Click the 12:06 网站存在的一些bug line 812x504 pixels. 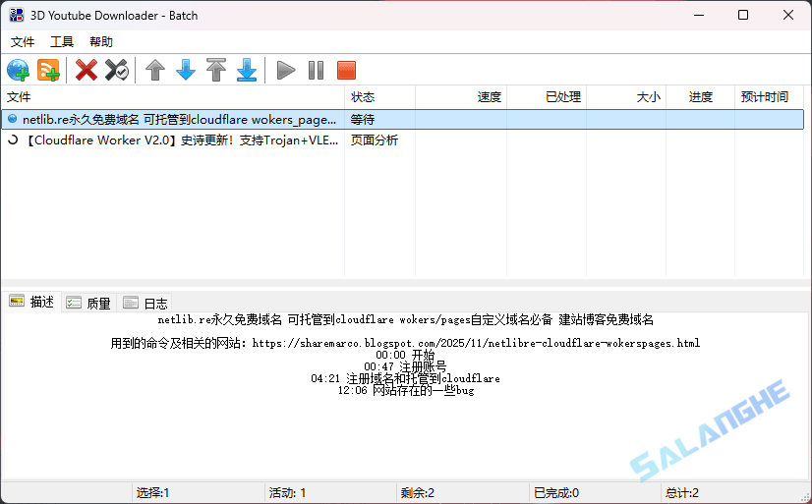(x=405, y=390)
